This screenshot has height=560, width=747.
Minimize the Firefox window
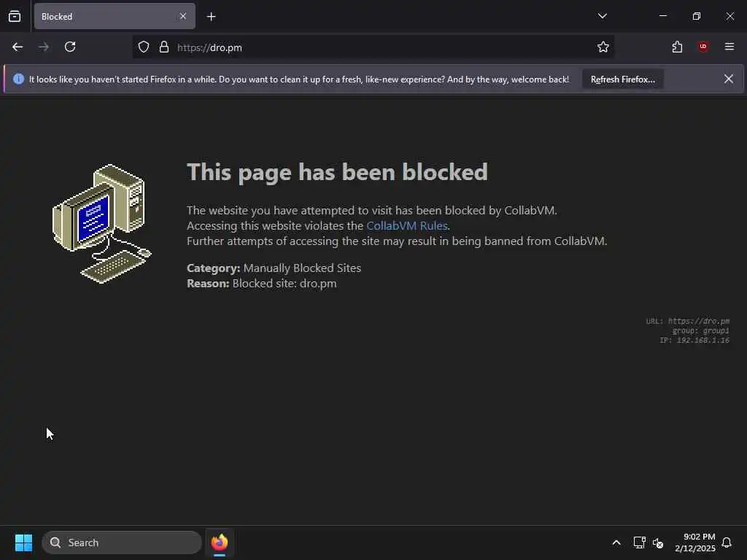(x=662, y=16)
